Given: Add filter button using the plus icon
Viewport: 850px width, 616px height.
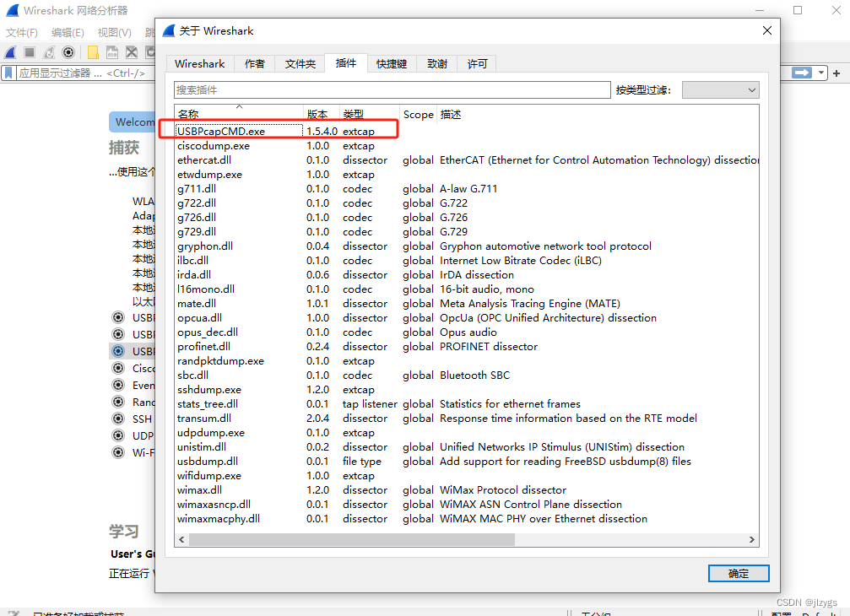Looking at the screenshot, I should (x=836, y=73).
